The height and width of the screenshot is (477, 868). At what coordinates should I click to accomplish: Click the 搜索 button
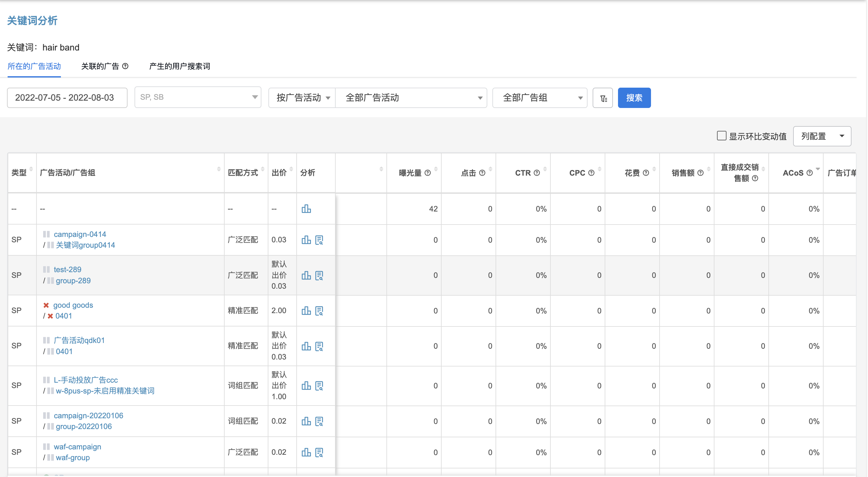pyautogui.click(x=634, y=98)
